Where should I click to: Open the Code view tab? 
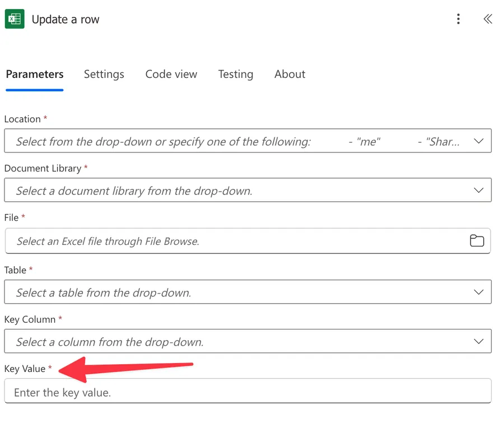point(171,74)
